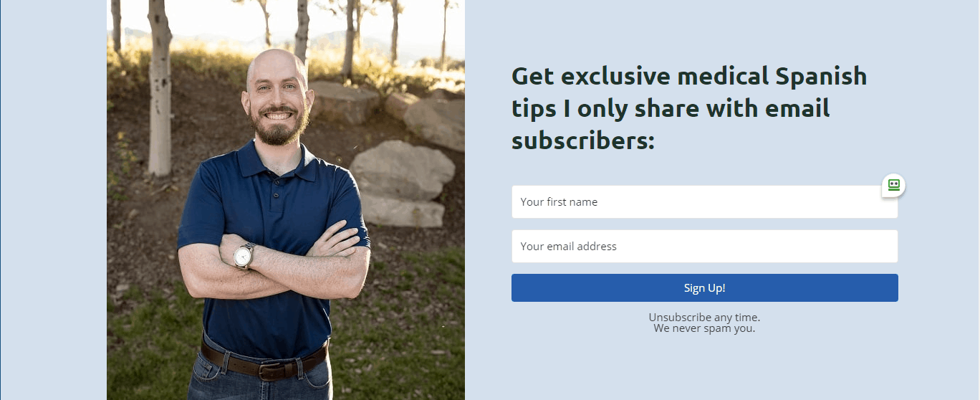Focus the Your first name field
The height and width of the screenshot is (400, 980).
tap(704, 202)
